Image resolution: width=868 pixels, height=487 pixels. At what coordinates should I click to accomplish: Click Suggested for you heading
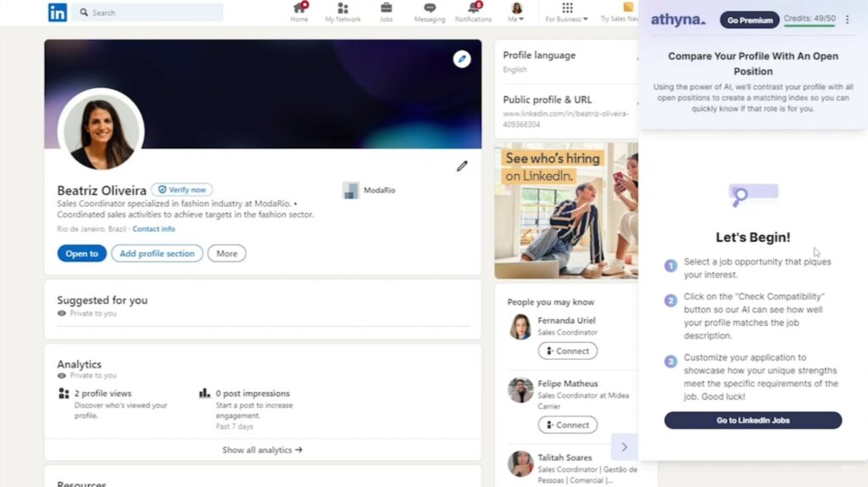103,300
